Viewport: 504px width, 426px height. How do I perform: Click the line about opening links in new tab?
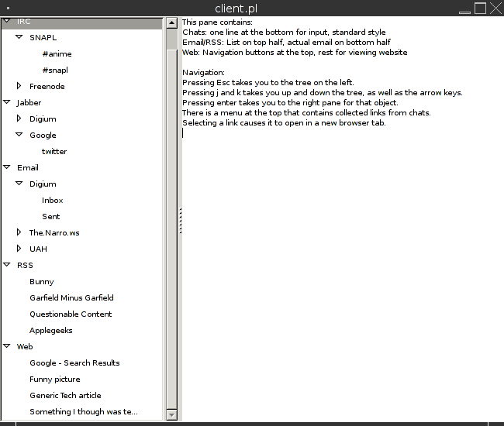point(284,123)
